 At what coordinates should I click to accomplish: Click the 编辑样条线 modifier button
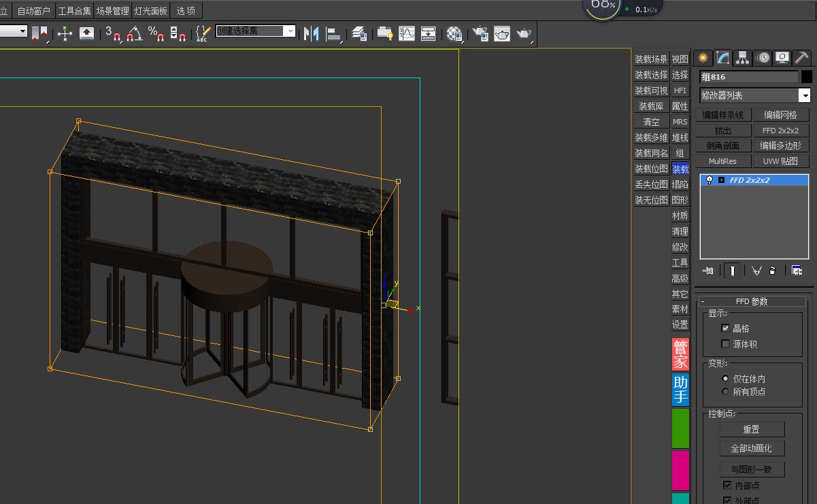723,115
